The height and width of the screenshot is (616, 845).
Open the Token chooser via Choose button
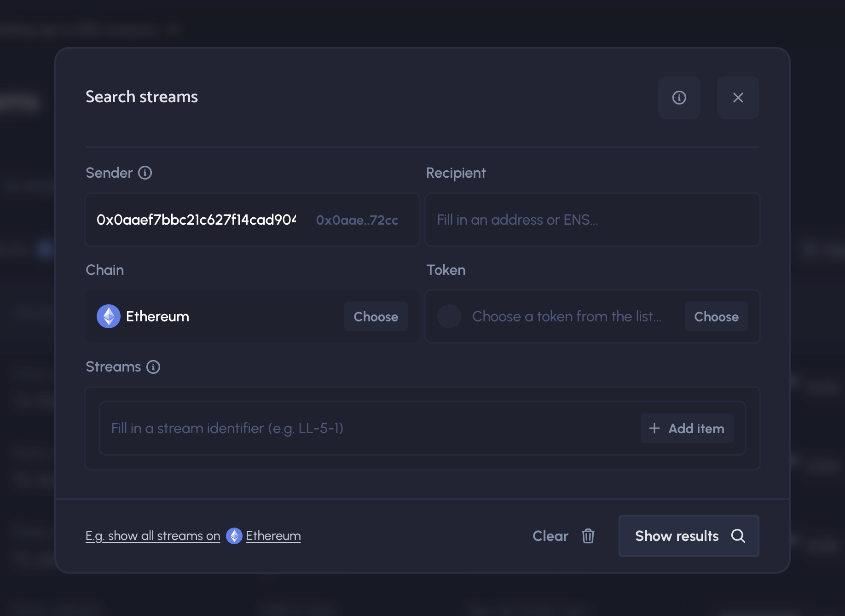(716, 316)
